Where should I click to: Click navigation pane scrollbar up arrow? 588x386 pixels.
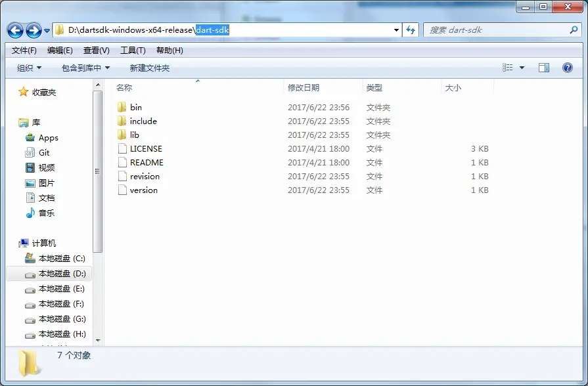point(98,85)
